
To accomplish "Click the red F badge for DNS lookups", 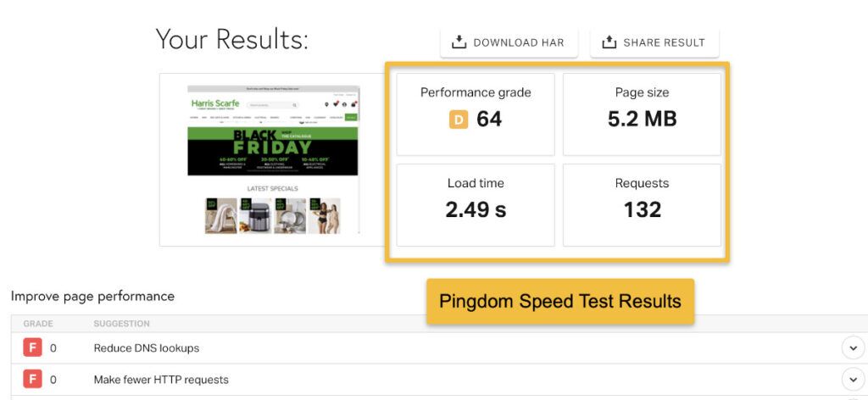I will tap(32, 348).
